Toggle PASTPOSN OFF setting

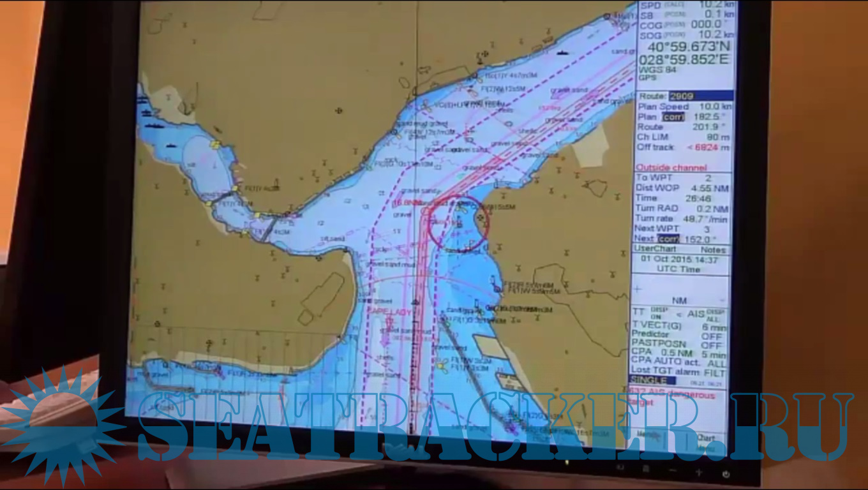click(712, 345)
